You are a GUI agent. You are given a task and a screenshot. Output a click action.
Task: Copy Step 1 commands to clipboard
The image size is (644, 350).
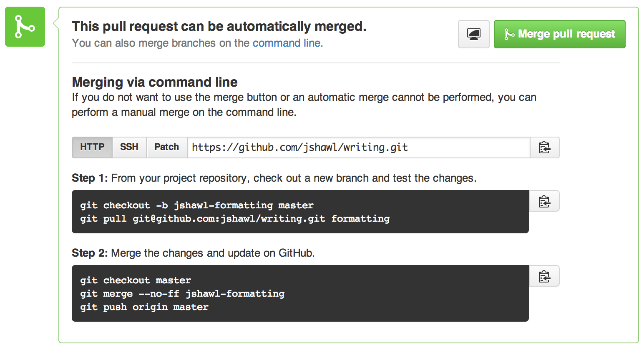click(x=544, y=201)
